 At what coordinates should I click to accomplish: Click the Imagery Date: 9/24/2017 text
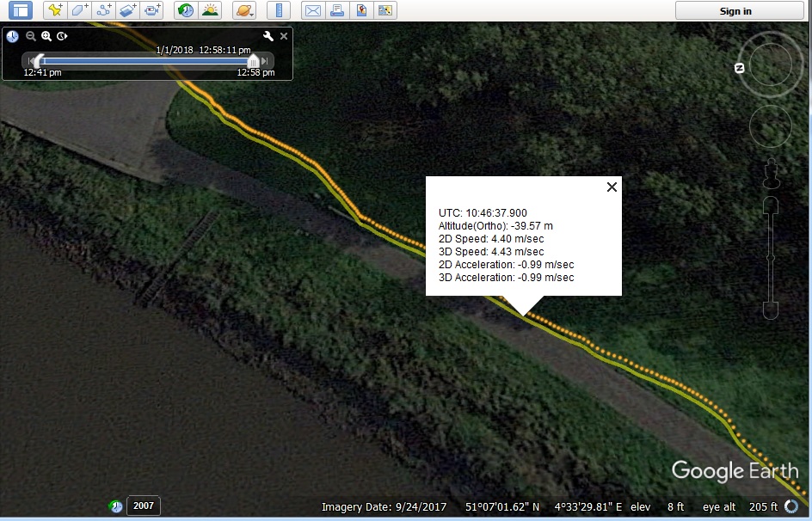click(384, 507)
